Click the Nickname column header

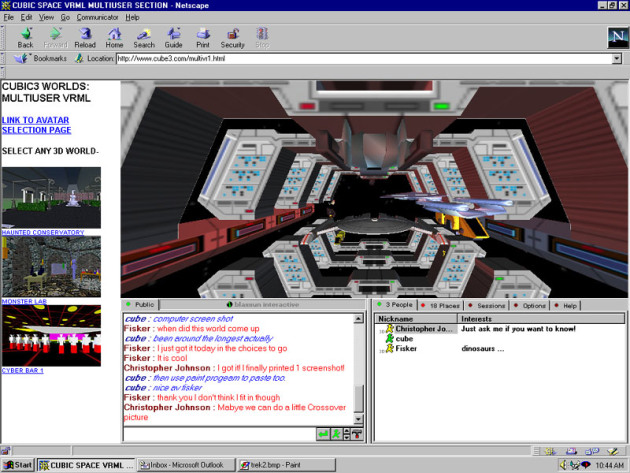(416, 319)
